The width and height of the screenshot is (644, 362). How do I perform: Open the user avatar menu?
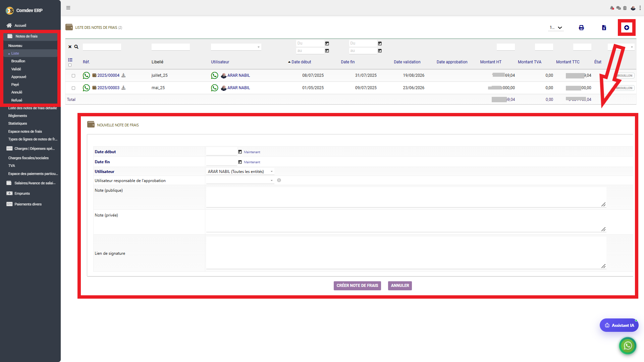tap(633, 8)
